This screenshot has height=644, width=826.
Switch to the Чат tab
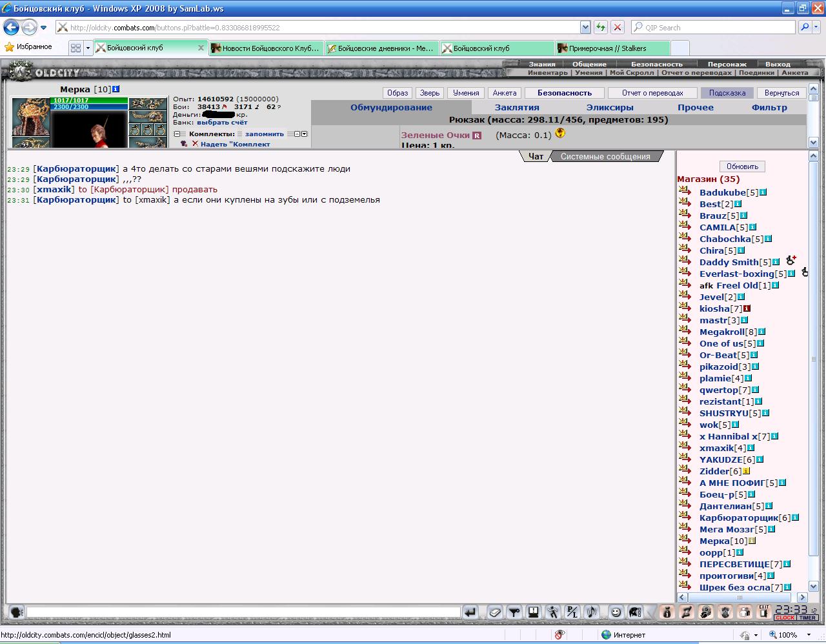point(536,156)
